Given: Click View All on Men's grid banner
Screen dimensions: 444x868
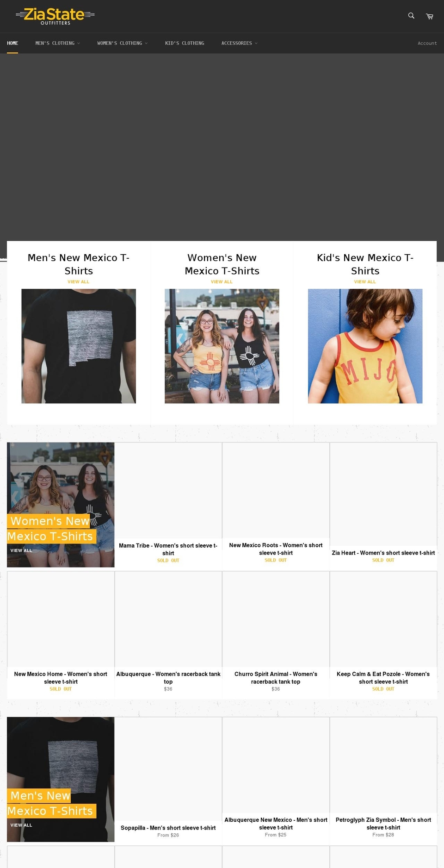Looking at the screenshot, I should point(21,825).
